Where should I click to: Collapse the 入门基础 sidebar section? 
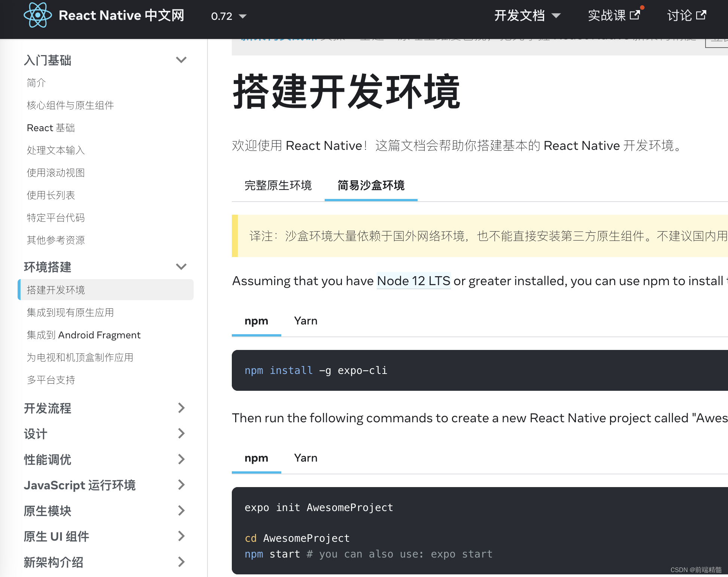coord(181,60)
